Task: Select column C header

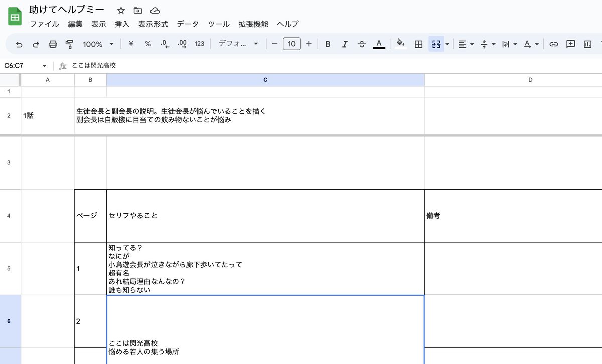Action: click(x=265, y=80)
